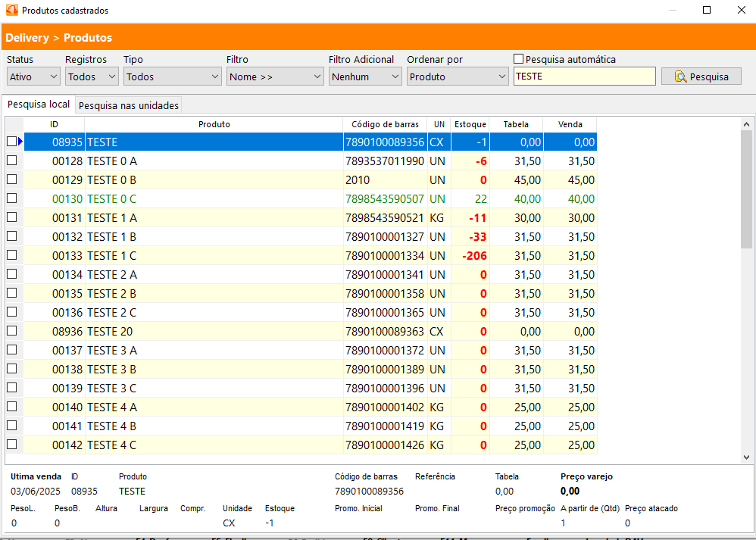Click the Pesquisa search button
Screen dimensions: 756x540
coord(701,76)
